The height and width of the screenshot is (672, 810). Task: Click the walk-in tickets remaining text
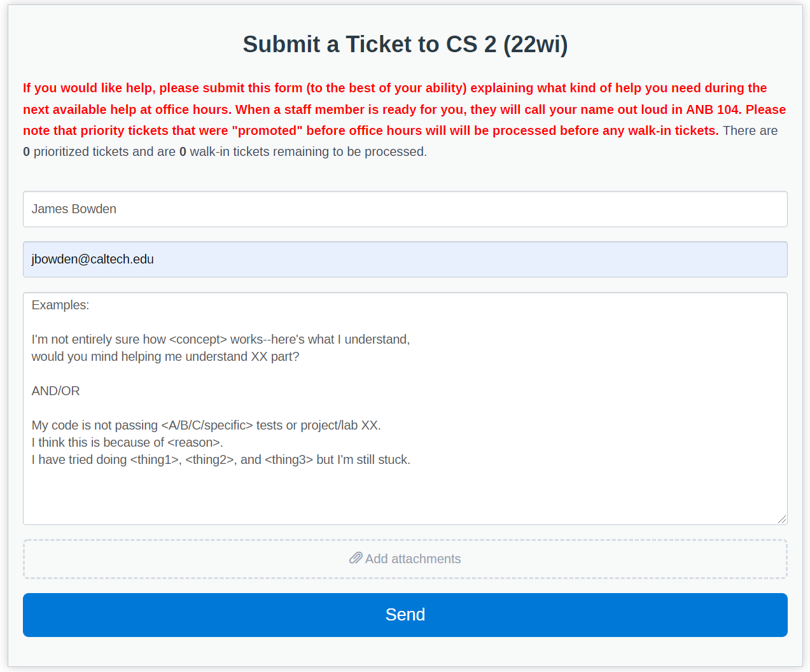303,151
